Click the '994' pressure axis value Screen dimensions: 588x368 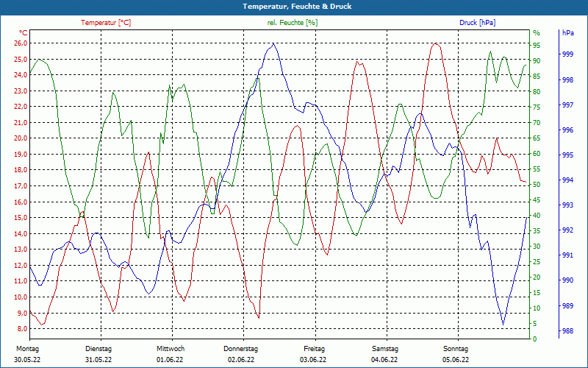pyautogui.click(x=567, y=180)
